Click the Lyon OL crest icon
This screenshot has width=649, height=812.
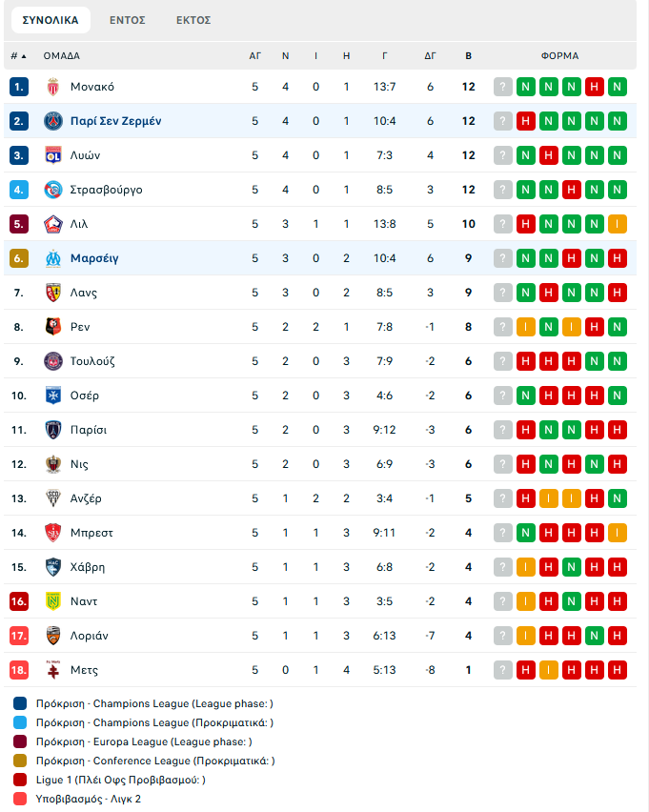(x=52, y=155)
